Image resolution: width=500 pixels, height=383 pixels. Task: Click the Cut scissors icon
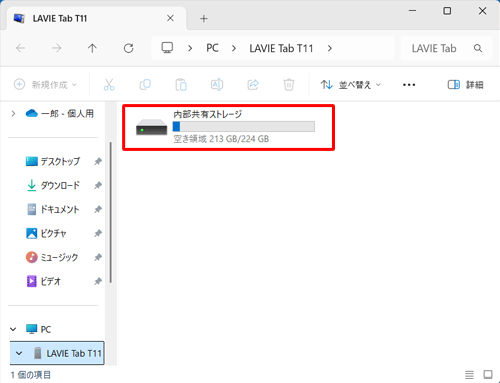(109, 85)
